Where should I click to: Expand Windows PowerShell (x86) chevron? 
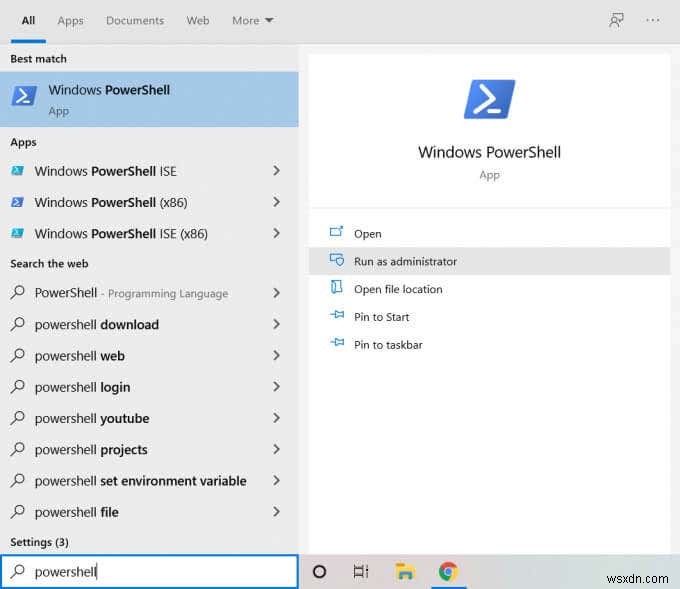click(276, 202)
